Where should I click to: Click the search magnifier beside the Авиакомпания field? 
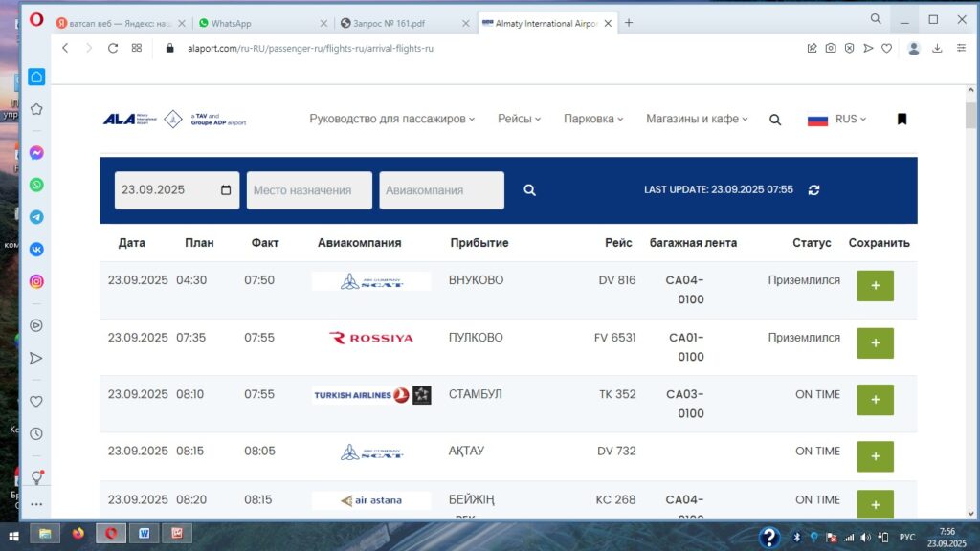[529, 190]
